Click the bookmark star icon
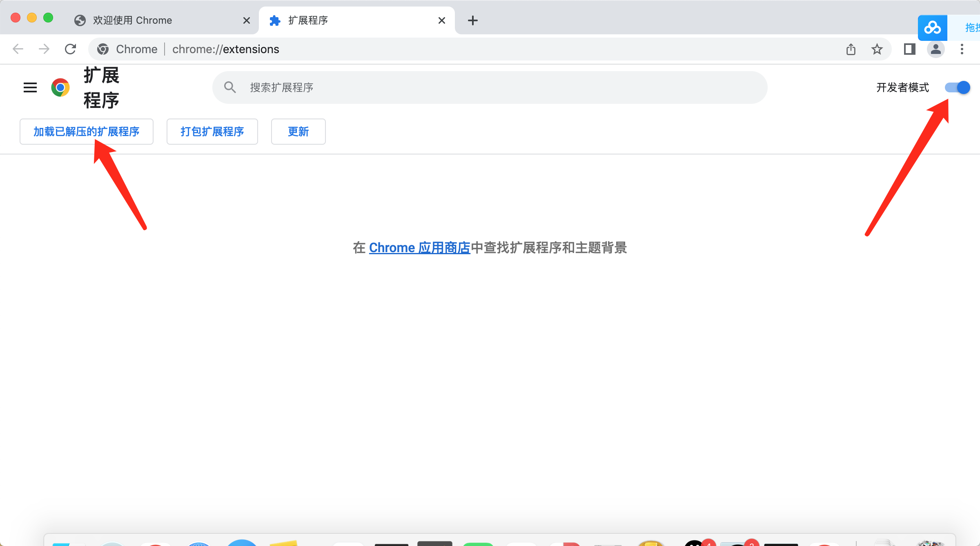This screenshot has width=980, height=546. pos(877,49)
